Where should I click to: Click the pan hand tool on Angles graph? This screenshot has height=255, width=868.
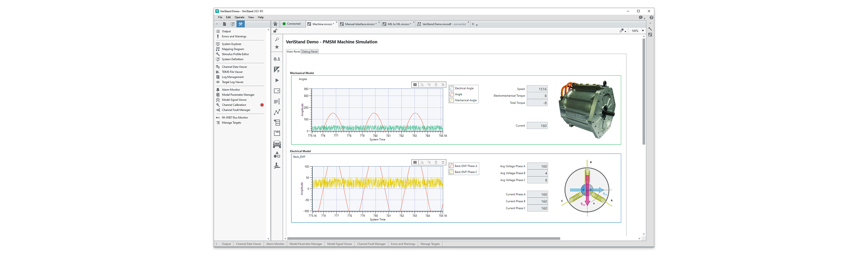[436, 85]
